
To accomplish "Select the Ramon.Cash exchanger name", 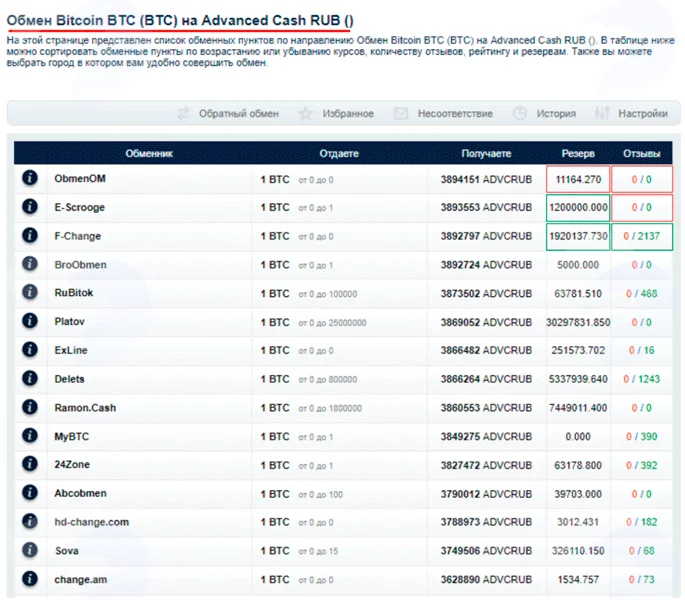I will pos(85,408).
